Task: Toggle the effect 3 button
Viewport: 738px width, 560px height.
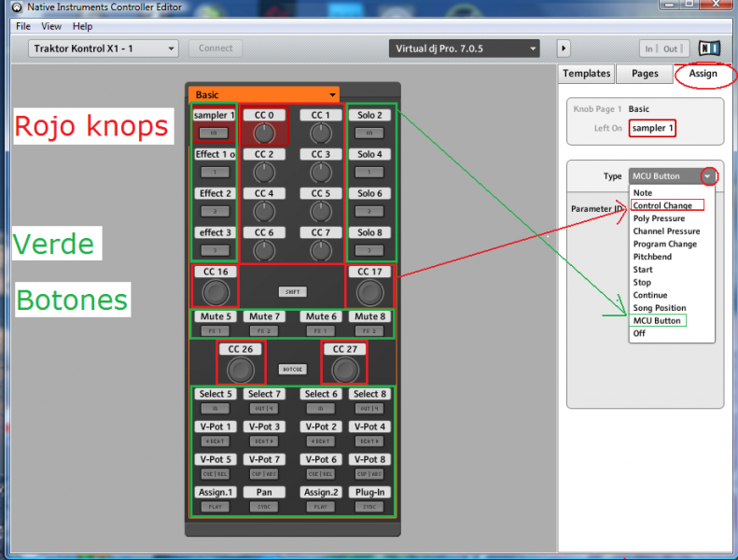Action: click(216, 250)
